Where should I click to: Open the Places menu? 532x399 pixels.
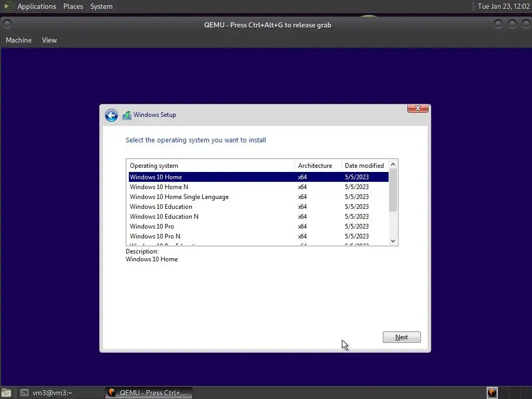[x=73, y=6]
